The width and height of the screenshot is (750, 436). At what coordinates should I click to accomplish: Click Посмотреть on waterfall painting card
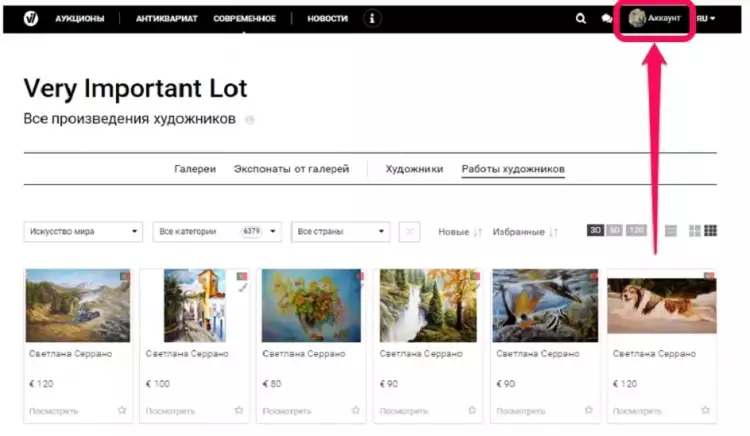(x=404, y=411)
